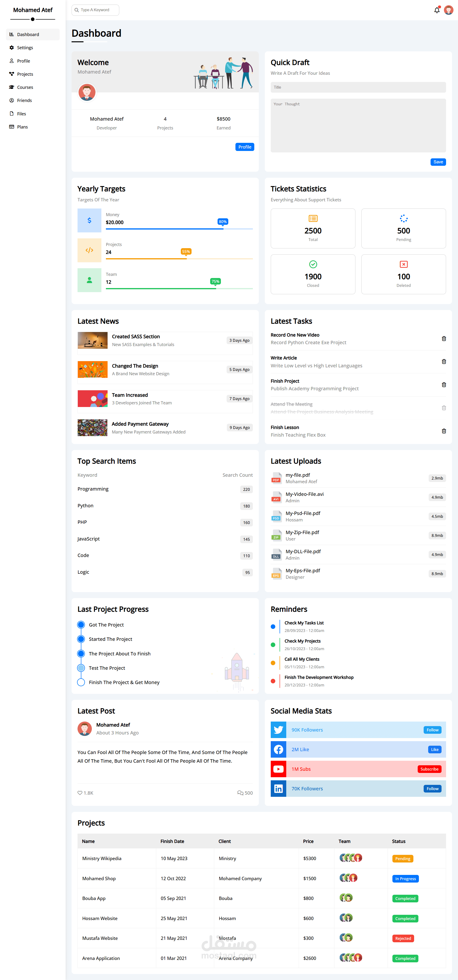
Task: Open Settings from the sidebar
Action: 25,48
